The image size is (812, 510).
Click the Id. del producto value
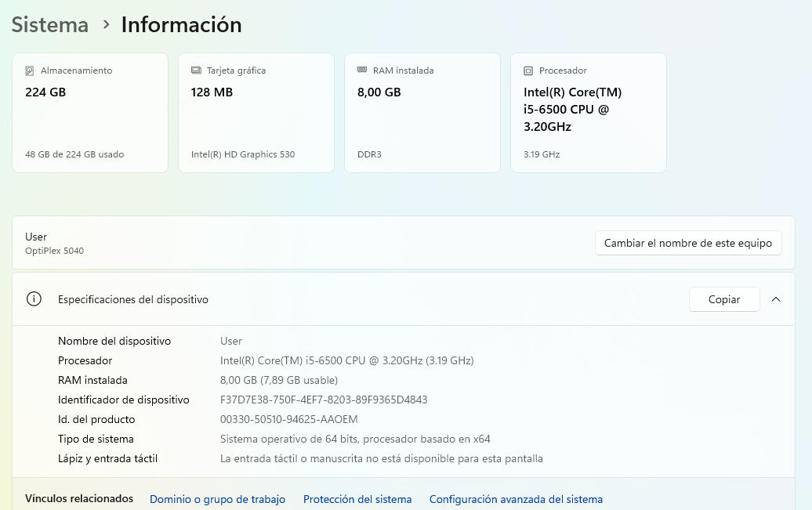click(288, 419)
